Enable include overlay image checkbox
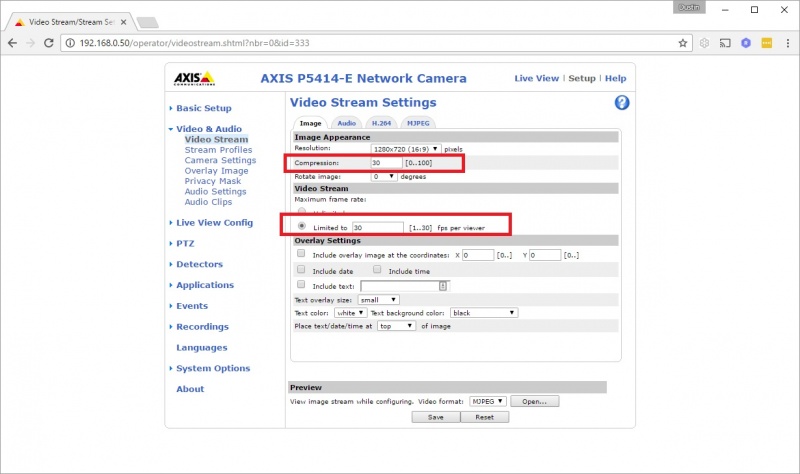Screen dimensions: 800x474 coord(301,253)
